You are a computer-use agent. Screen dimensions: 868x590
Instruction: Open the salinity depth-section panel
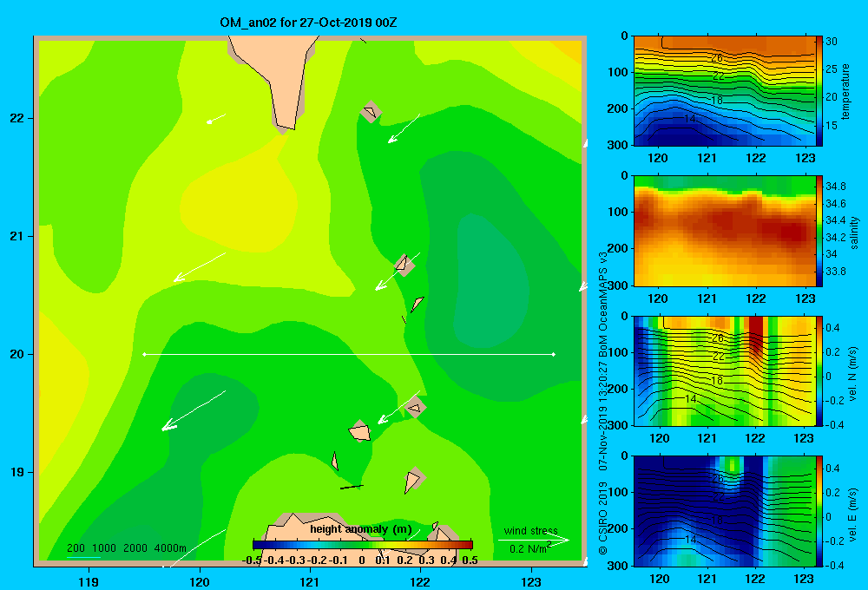(x=724, y=231)
